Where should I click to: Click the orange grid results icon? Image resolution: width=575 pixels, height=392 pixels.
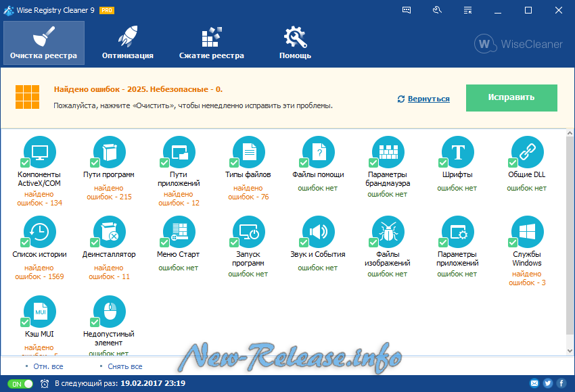tap(27, 97)
